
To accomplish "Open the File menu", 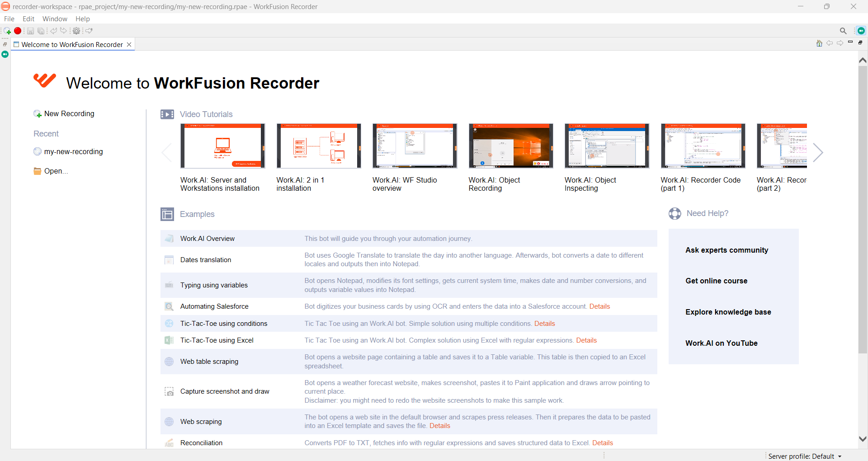I will coord(9,19).
